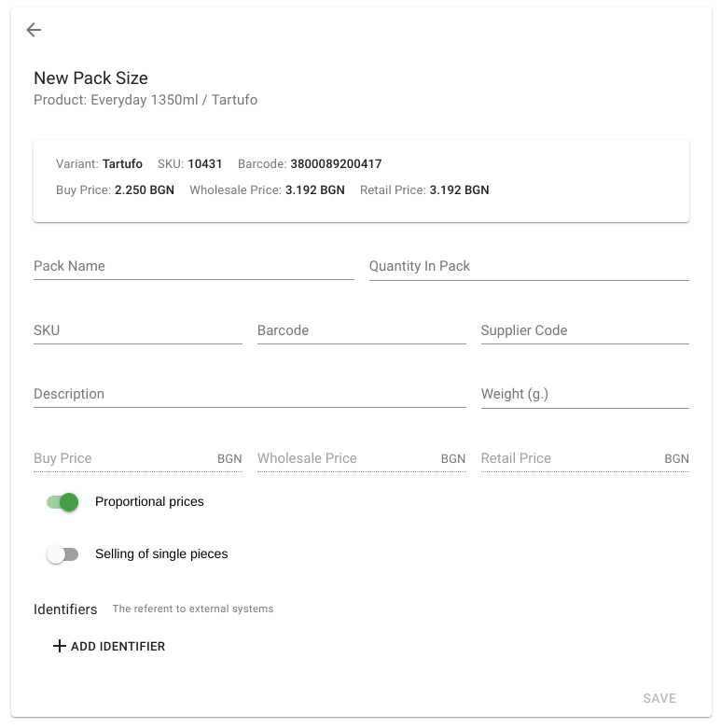Toggle the Proportional prices switch

coord(62,502)
